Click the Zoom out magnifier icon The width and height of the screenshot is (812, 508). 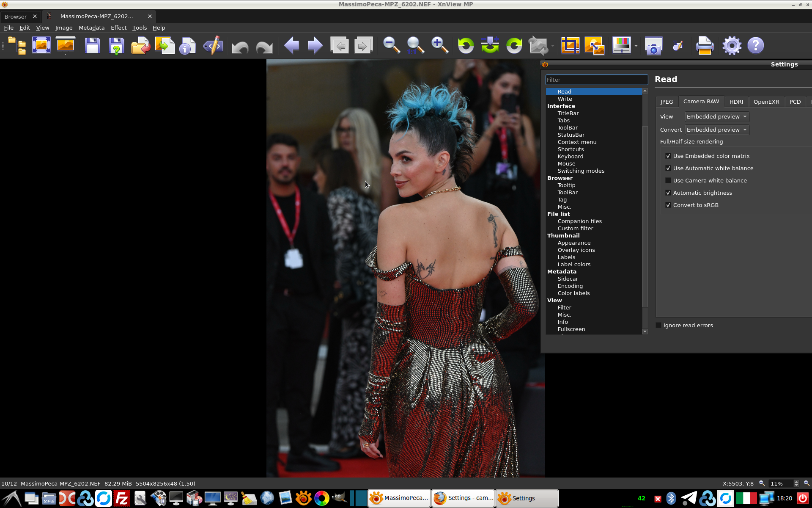(391, 45)
